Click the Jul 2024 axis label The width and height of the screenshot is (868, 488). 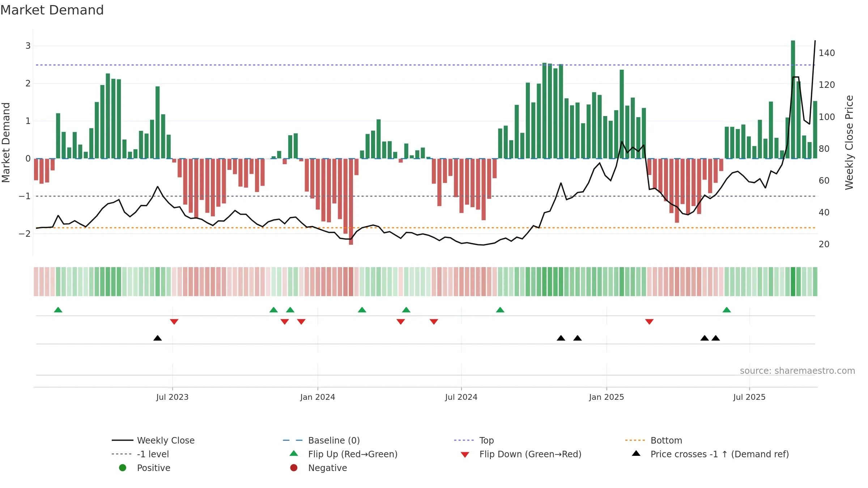461,397
